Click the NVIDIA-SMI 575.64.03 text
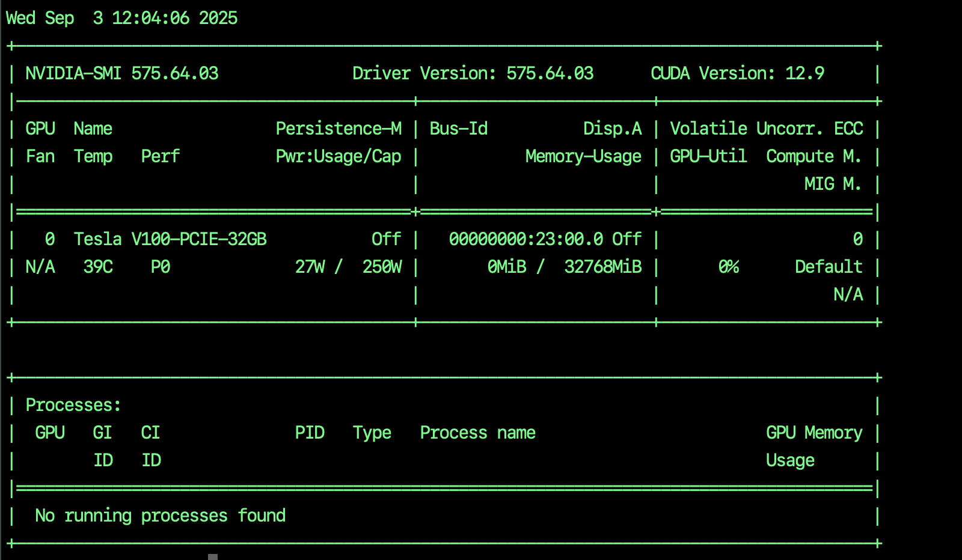Image resolution: width=962 pixels, height=560 pixels. [121, 73]
